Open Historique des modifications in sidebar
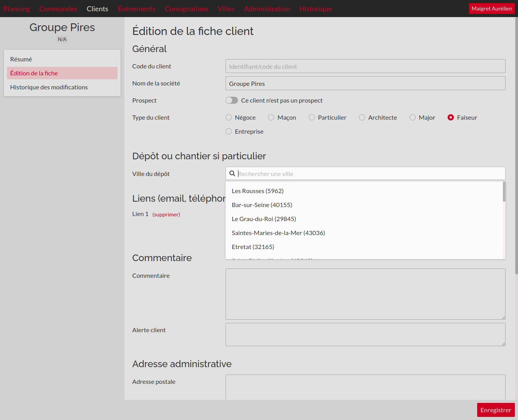The height and width of the screenshot is (420, 518). tap(49, 87)
